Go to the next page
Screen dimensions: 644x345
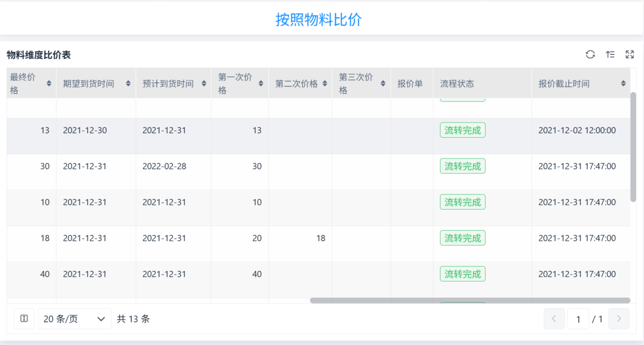(x=619, y=319)
